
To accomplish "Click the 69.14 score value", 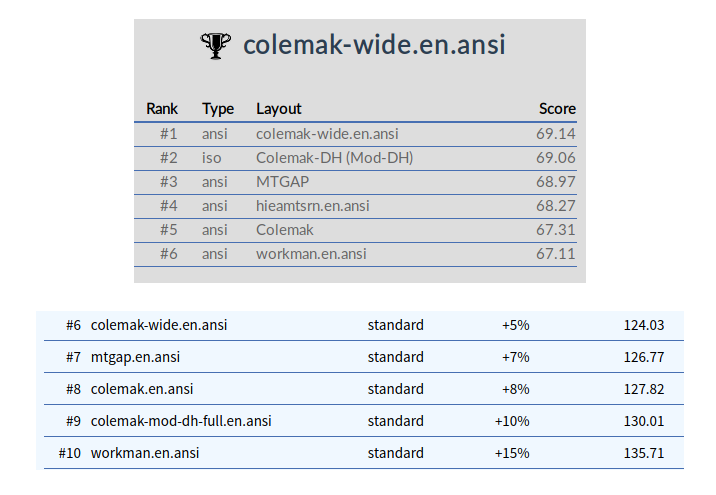I will 555,134.
